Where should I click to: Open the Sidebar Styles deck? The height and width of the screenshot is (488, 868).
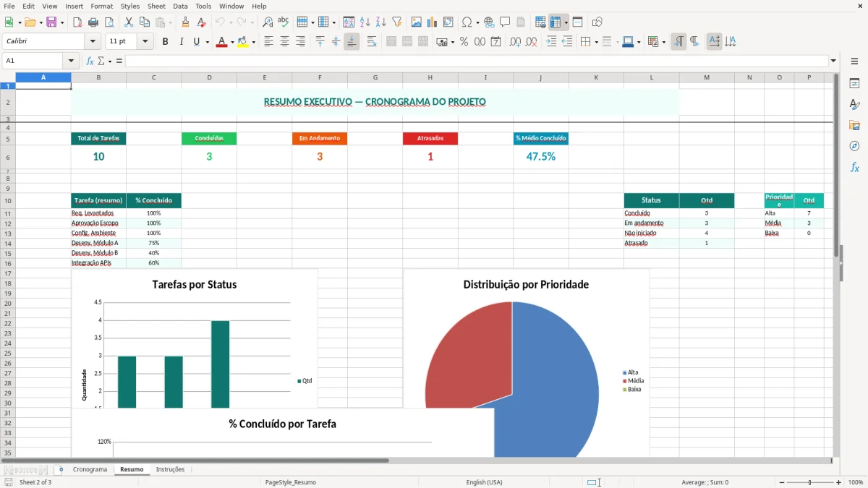[x=855, y=104]
